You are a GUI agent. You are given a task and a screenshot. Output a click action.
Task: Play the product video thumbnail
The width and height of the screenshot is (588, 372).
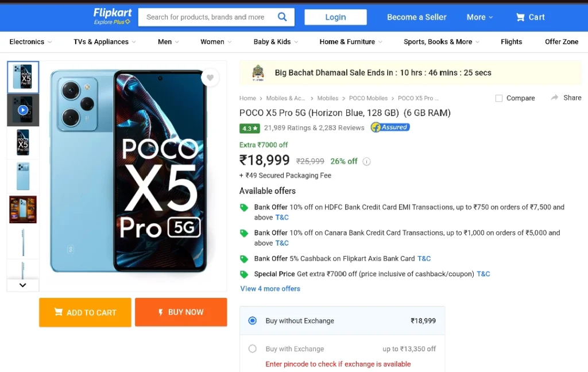[23, 110]
